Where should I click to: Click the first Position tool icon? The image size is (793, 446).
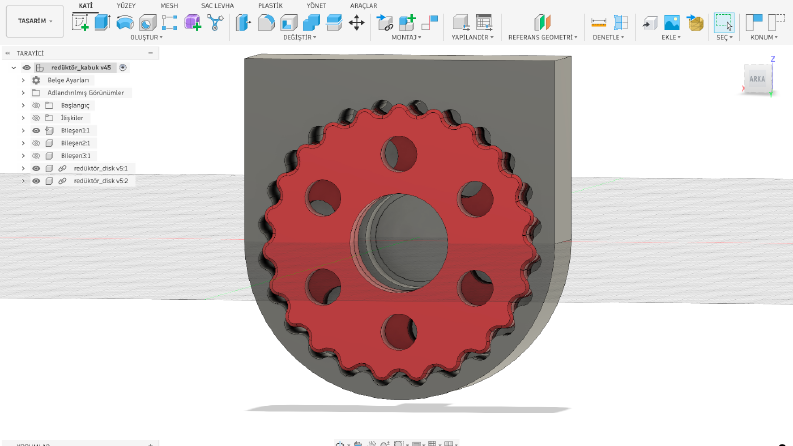754,23
